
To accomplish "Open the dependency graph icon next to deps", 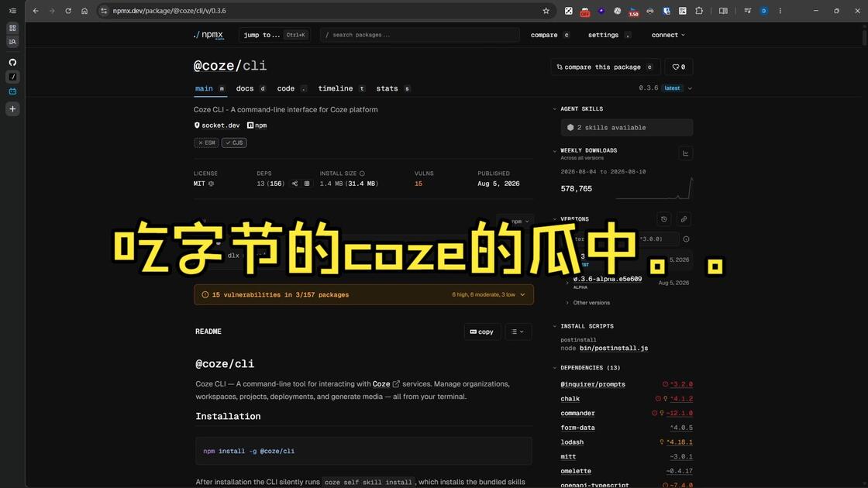I will 294,184.
